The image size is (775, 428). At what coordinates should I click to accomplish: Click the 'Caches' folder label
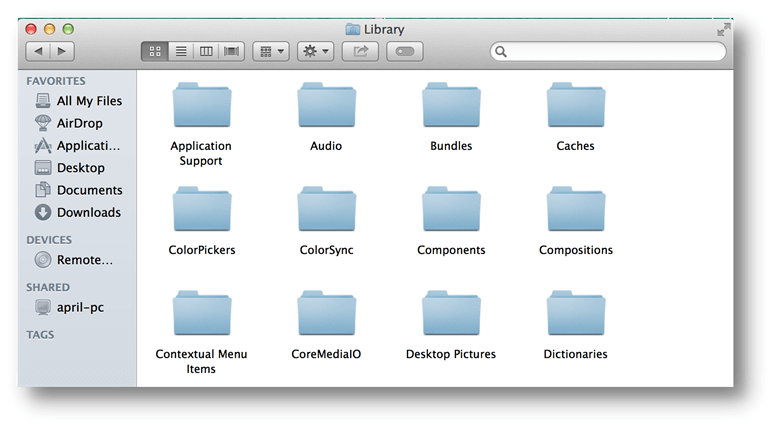pos(575,146)
